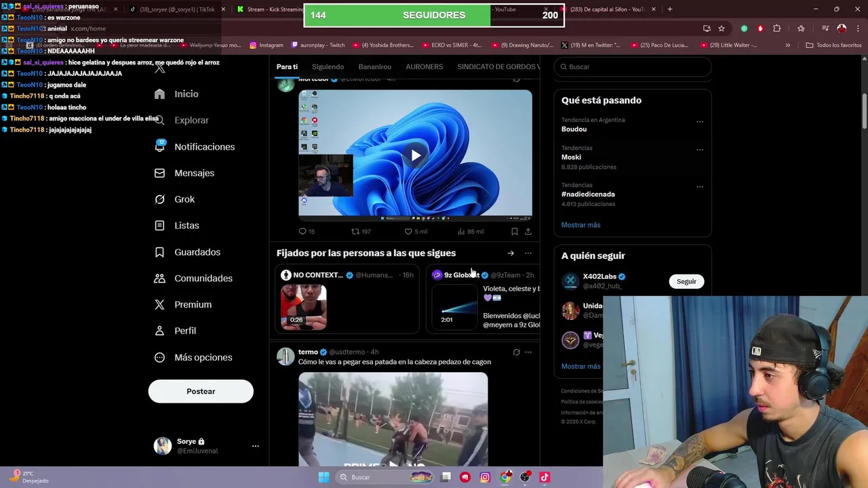Open OBS Studio from the taskbar

pos(524,477)
